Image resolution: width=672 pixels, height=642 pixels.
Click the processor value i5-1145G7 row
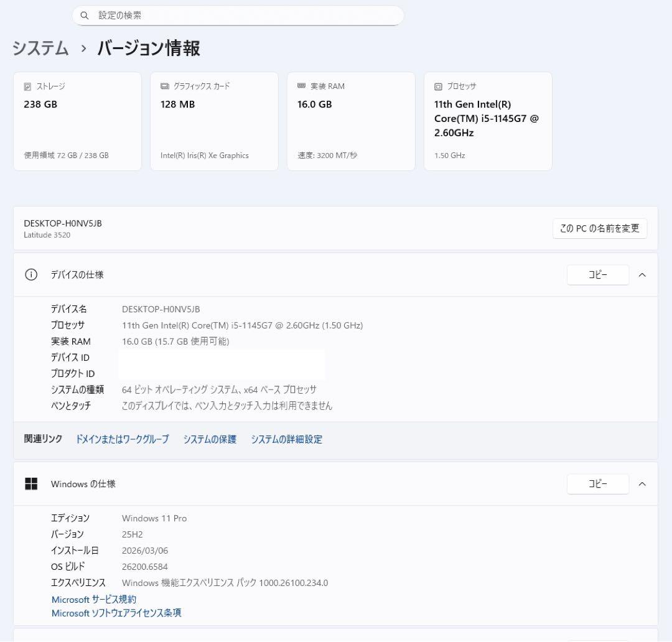click(242, 325)
